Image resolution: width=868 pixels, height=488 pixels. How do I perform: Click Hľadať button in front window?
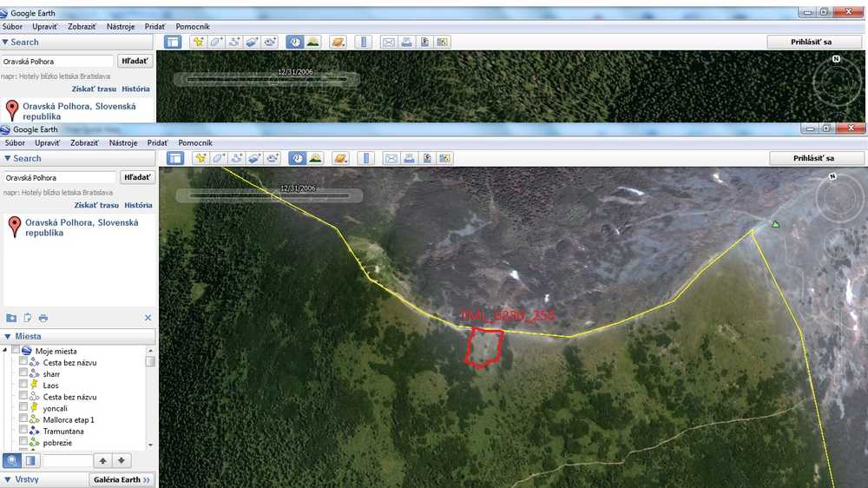pyautogui.click(x=137, y=177)
